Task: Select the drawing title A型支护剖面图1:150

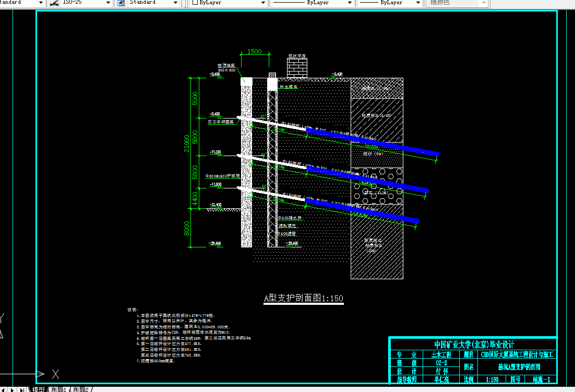Action: (303, 298)
